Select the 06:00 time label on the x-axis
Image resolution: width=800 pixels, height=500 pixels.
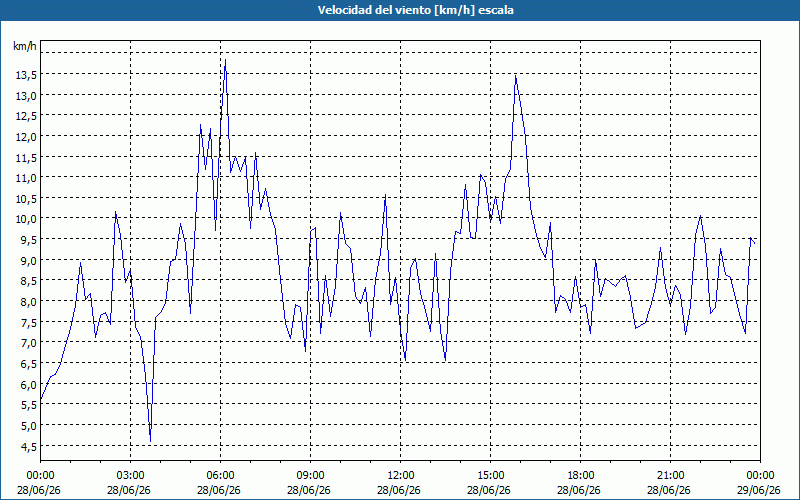(x=220, y=476)
